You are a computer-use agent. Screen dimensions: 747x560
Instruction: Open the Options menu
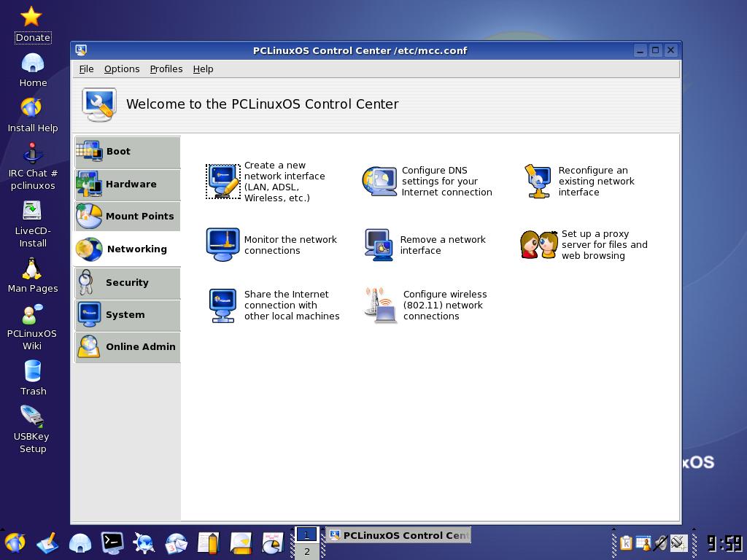coord(122,69)
